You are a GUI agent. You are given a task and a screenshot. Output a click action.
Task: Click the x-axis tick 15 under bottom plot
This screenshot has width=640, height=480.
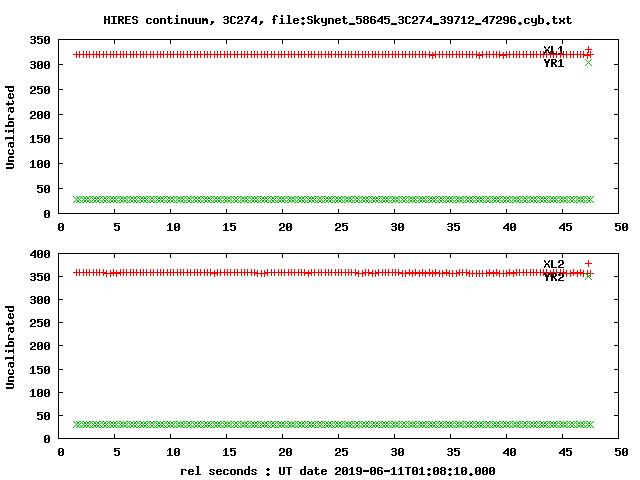click(229, 452)
